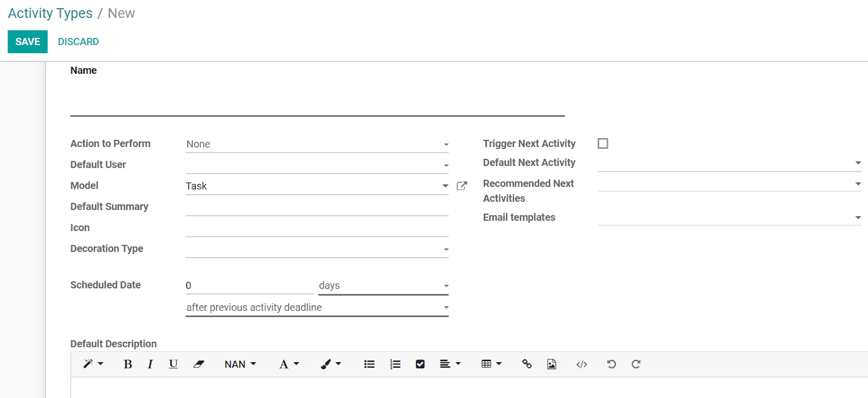Screen dimensions: 868x398
Task: Click the DISCARD button
Action: coord(78,42)
